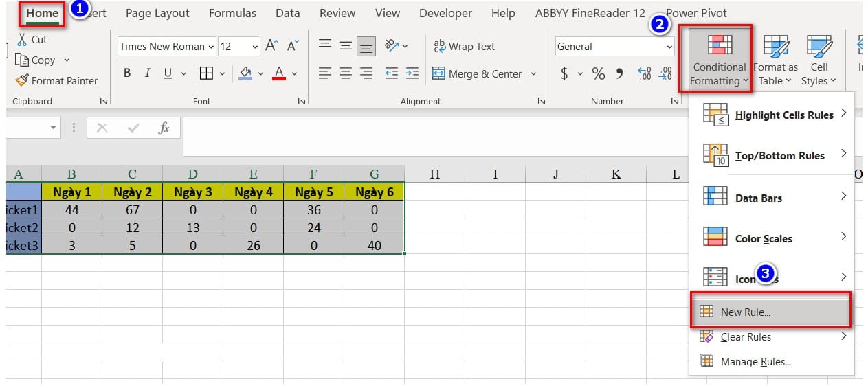Increase font size with larger A
The image size is (868, 388).
(271, 46)
